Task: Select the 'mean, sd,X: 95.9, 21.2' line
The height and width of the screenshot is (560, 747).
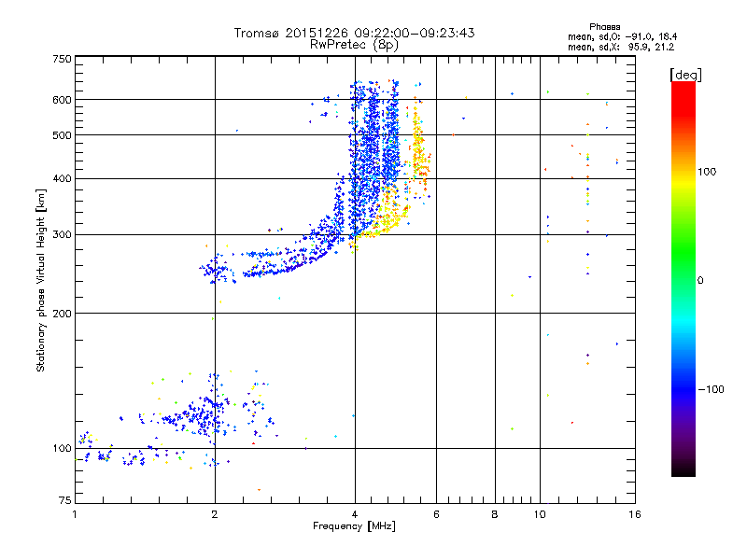Action: (x=621, y=47)
